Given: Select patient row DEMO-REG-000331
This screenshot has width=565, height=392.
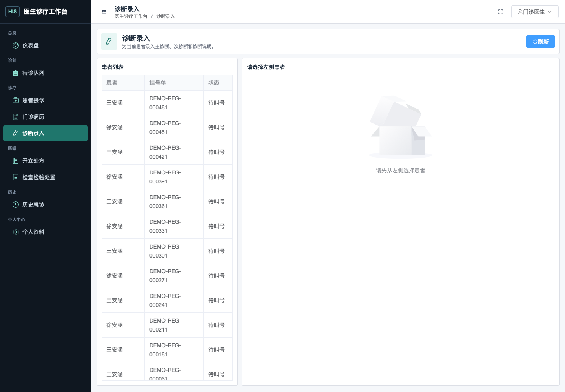Looking at the screenshot, I should (167, 226).
